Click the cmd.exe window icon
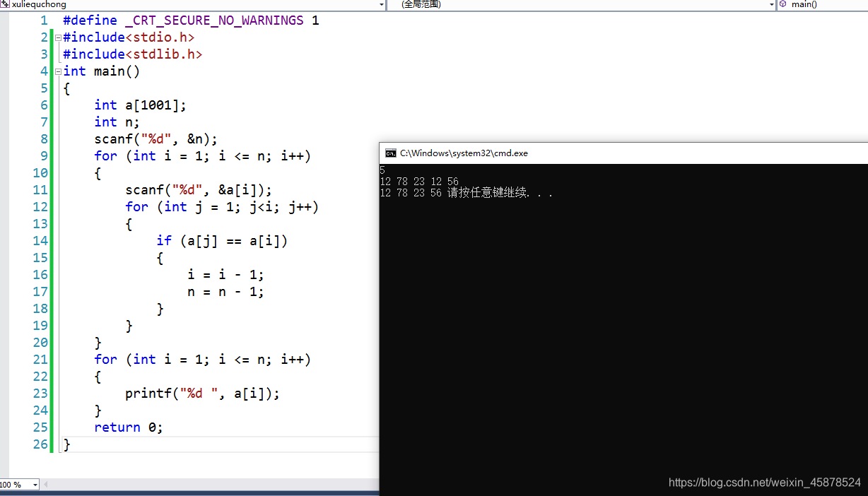This screenshot has width=868, height=496. (x=390, y=153)
